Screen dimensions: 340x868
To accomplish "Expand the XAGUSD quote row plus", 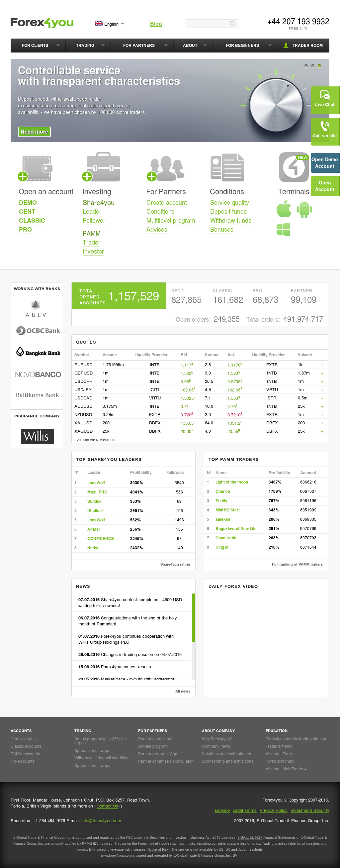I will click(322, 431).
